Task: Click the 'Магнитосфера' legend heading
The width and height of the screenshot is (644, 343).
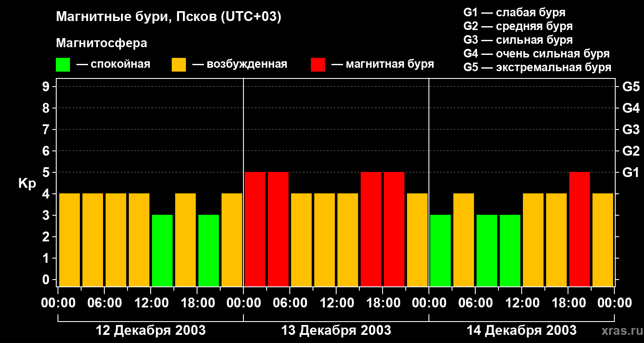Action: click(x=101, y=43)
